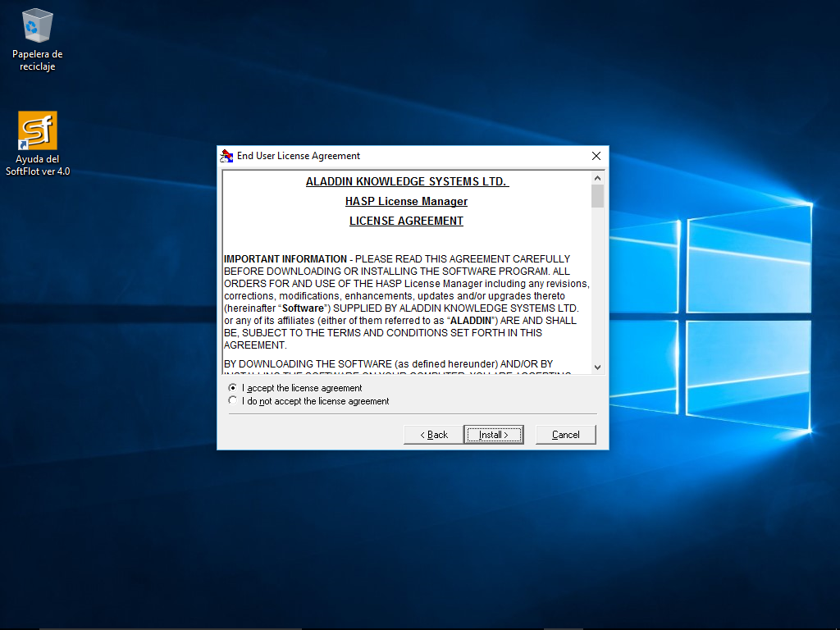Screen dimensions: 840x630
Task: Click the "End User License Agreement" title bar text
Action: [x=299, y=156]
